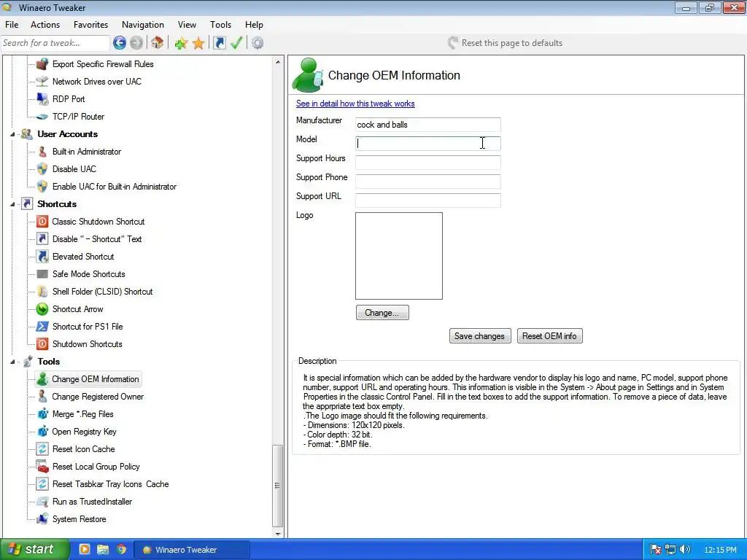Image resolution: width=747 pixels, height=560 pixels.
Task: Open the Help menu
Action: tap(254, 25)
